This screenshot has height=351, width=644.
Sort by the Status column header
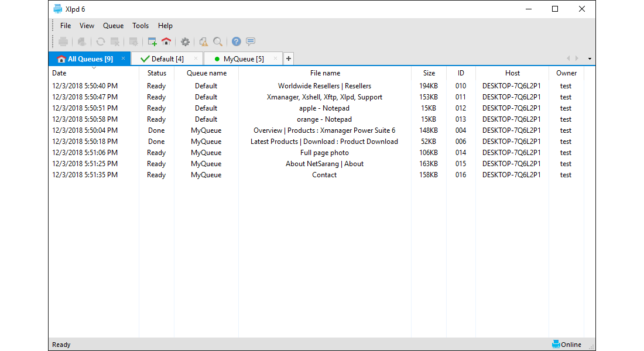tap(156, 73)
